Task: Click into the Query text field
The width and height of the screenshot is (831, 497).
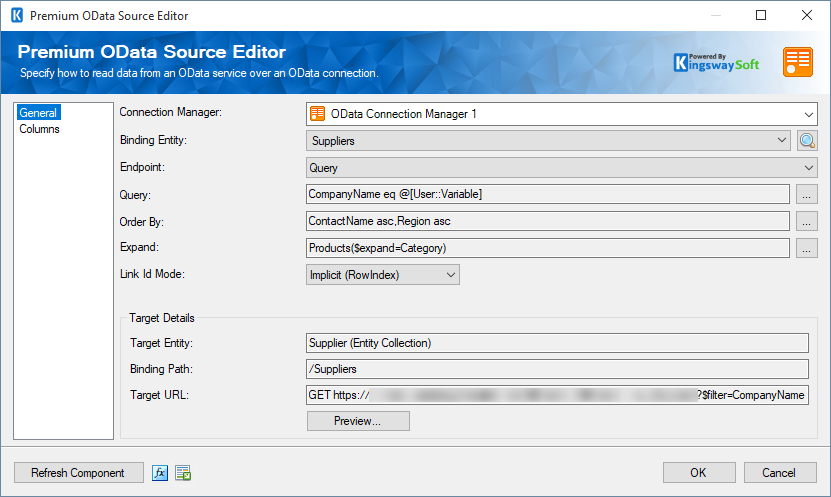Action: [548, 194]
